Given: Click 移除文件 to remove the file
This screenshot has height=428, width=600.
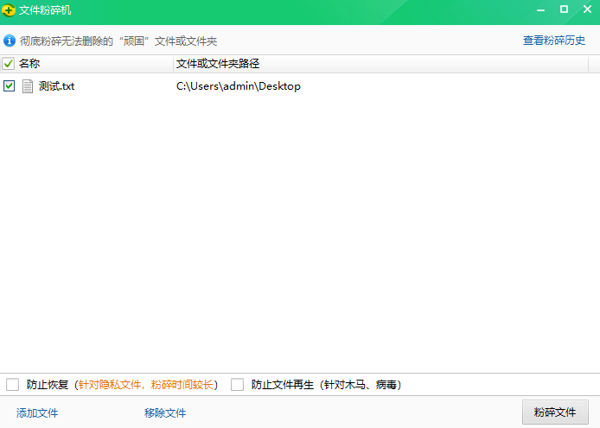Looking at the screenshot, I should click(x=165, y=413).
